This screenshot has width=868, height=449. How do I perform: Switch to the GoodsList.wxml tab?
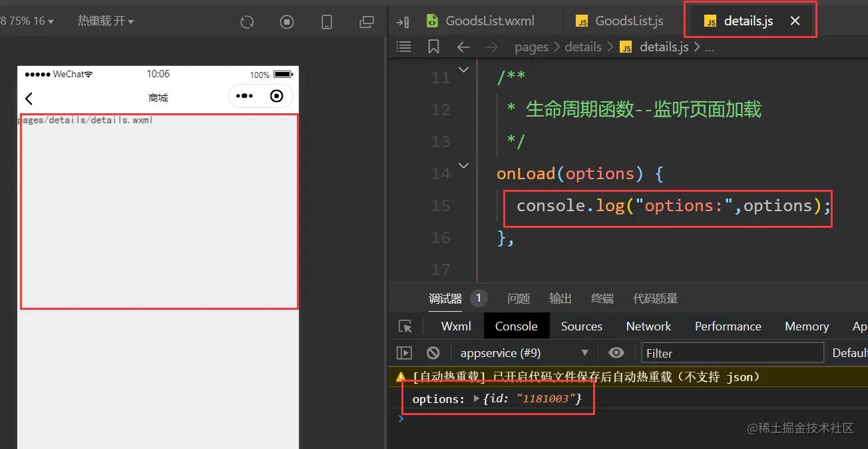480,21
